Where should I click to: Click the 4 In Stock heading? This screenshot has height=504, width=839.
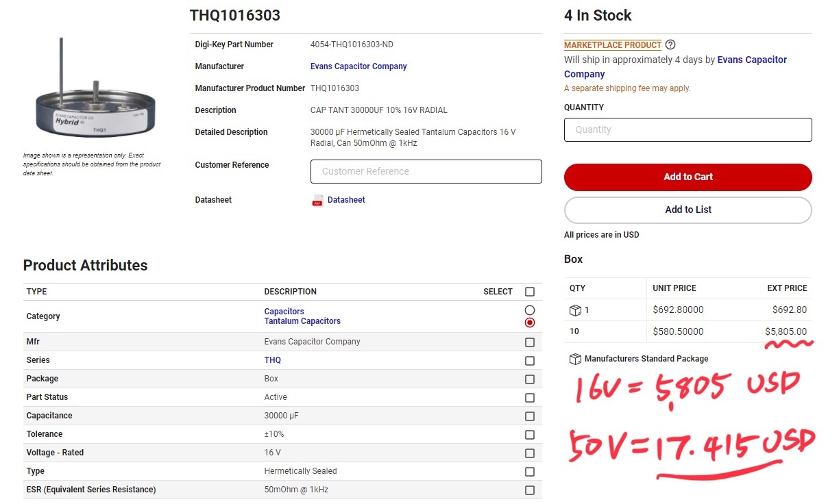pyautogui.click(x=598, y=16)
